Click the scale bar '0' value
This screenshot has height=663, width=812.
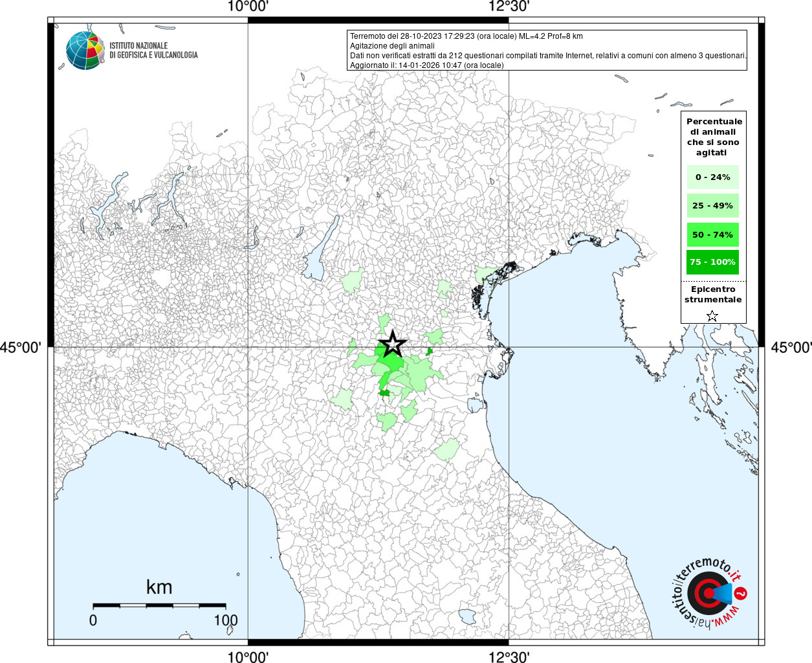coord(93,620)
